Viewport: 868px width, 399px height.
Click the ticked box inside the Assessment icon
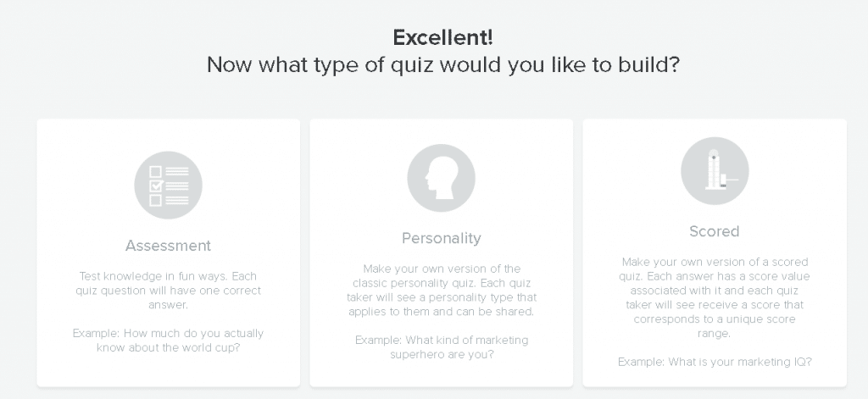coord(156,186)
